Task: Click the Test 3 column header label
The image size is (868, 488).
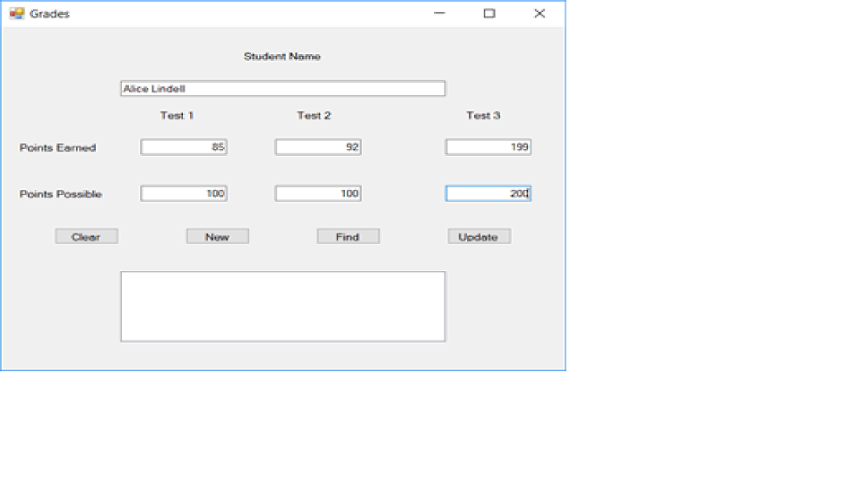Action: click(x=482, y=115)
